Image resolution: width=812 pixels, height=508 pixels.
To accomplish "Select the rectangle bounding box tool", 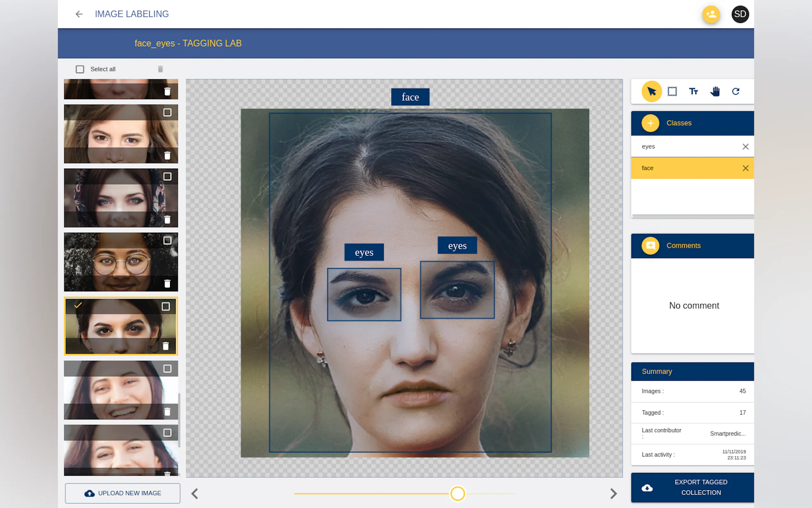I will [x=672, y=91].
